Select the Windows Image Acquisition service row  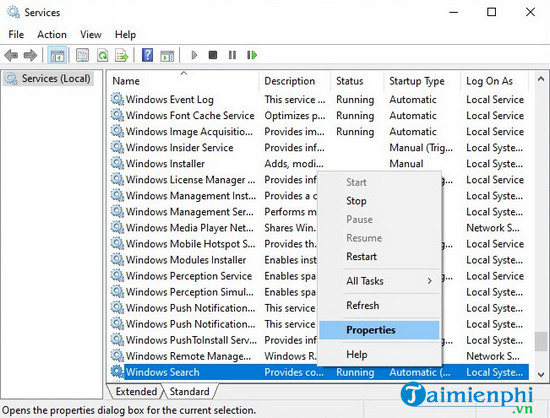tap(319, 132)
